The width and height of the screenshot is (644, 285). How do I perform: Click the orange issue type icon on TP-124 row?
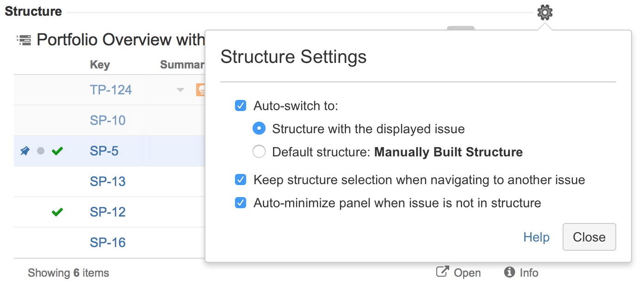(201, 89)
